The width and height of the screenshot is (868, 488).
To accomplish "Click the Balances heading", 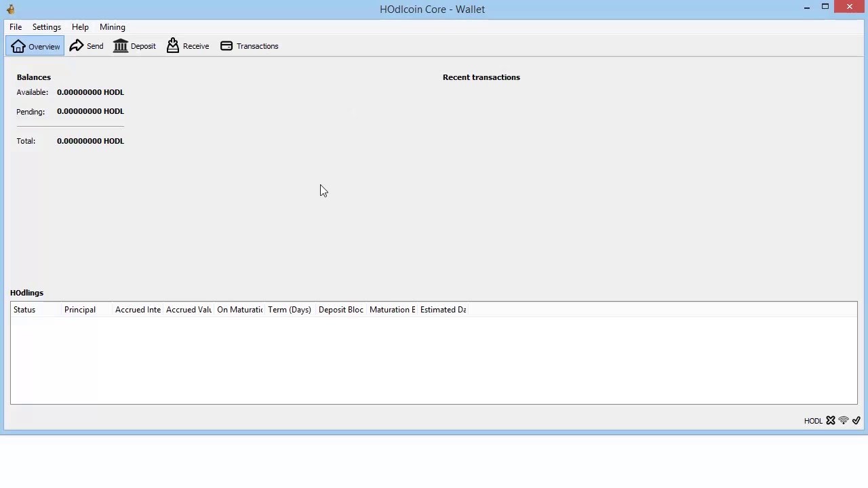I will click(x=34, y=77).
